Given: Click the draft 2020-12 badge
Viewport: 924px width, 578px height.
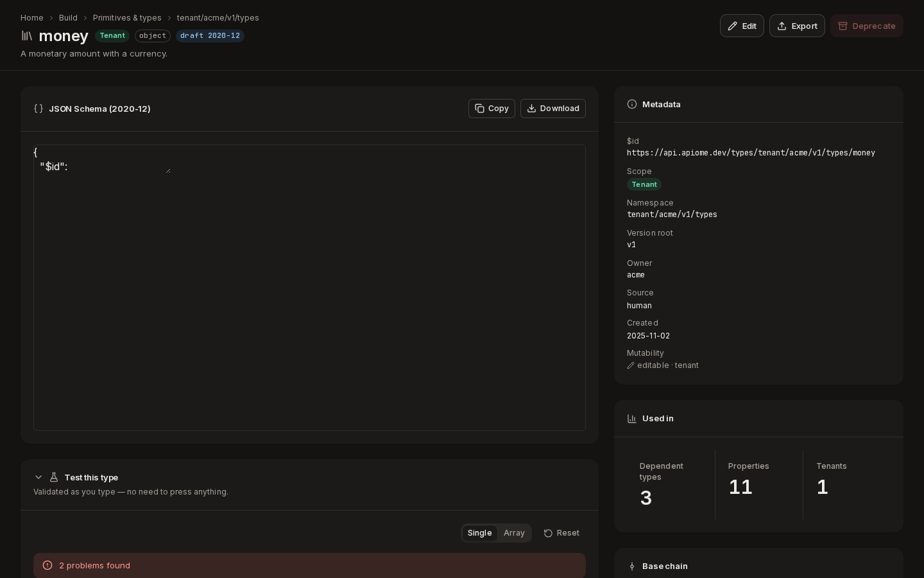Looking at the screenshot, I should 210,36.
